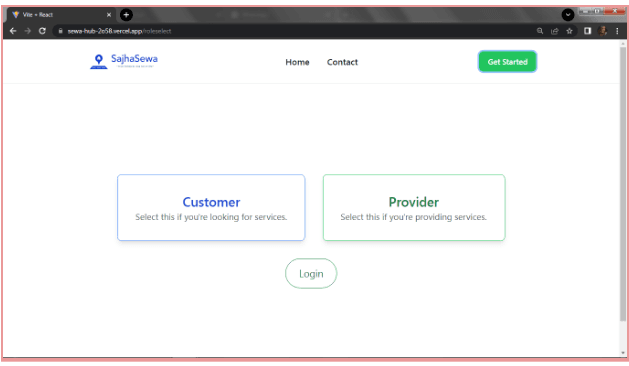This screenshot has width=629, height=366.
Task: Click the share page icon
Action: pos(555,31)
